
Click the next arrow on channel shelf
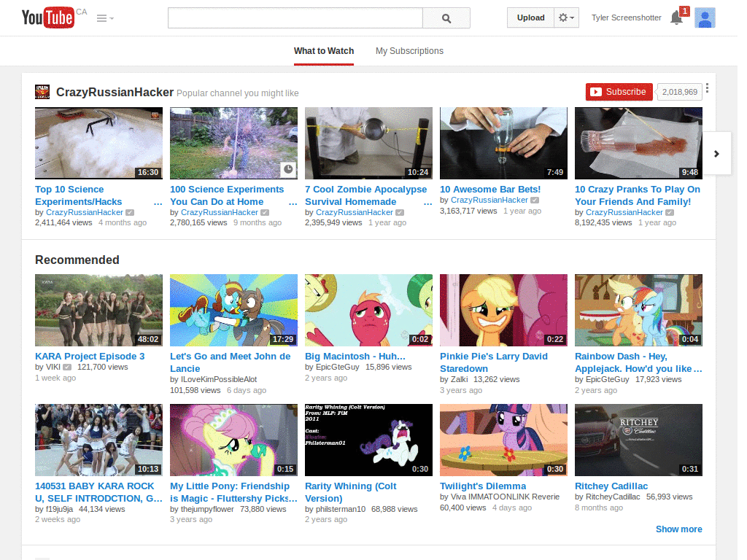point(716,154)
